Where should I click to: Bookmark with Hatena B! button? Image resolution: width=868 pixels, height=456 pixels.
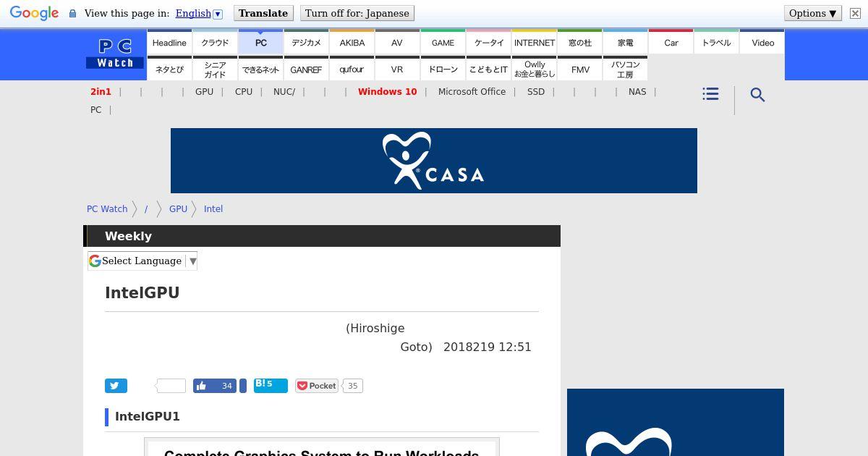coord(271,386)
